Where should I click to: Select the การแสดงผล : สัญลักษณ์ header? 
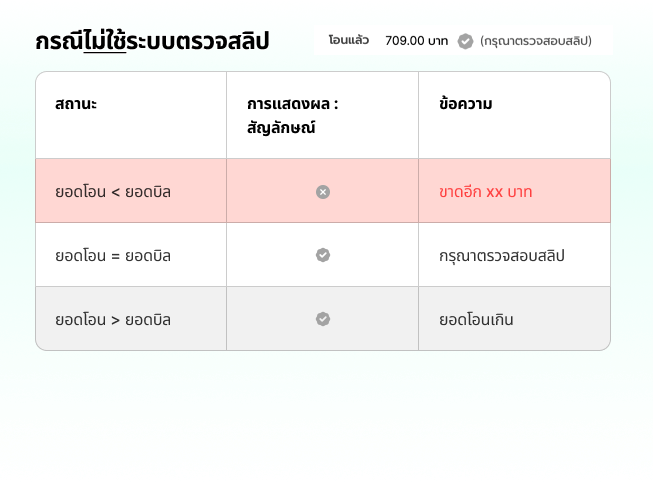pyautogui.click(x=292, y=115)
